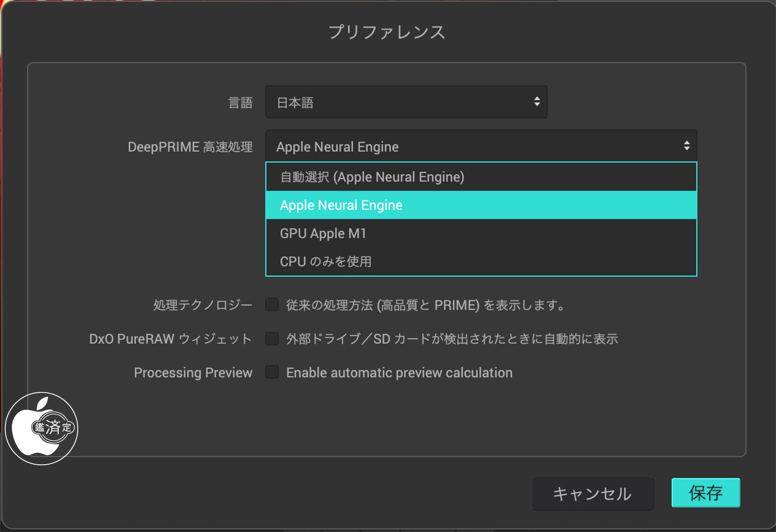Viewport: 776px width, 532px height.
Task: Click the Apple logo watermark badge
Action: (41, 429)
